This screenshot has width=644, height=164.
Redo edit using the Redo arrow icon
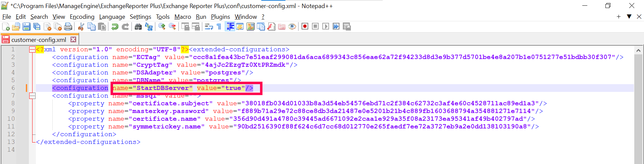pyautogui.click(x=125, y=26)
